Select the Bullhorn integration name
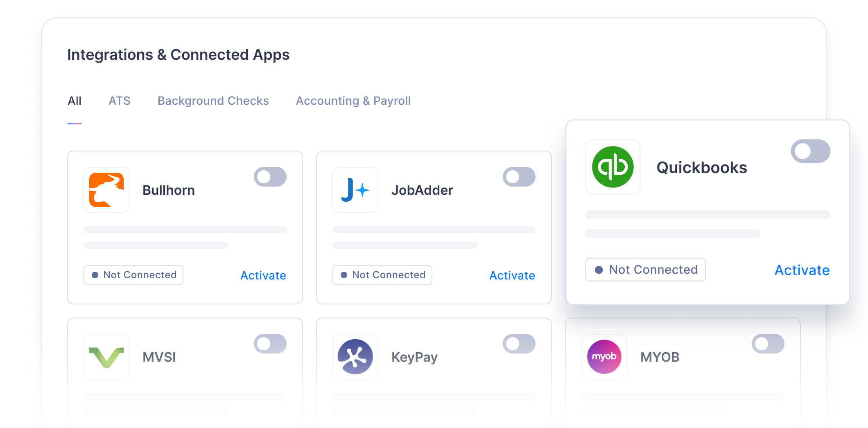868x428 pixels. pos(169,190)
